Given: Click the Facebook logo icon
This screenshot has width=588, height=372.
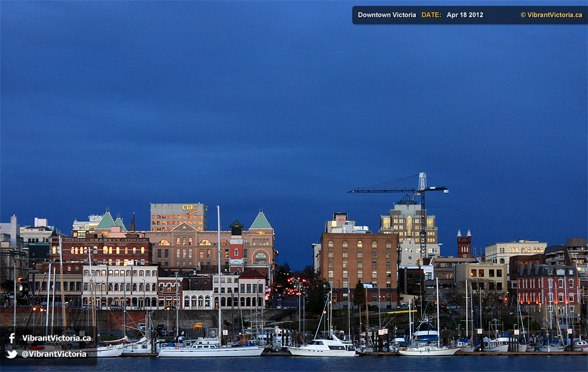Looking at the screenshot, I should point(12,338).
